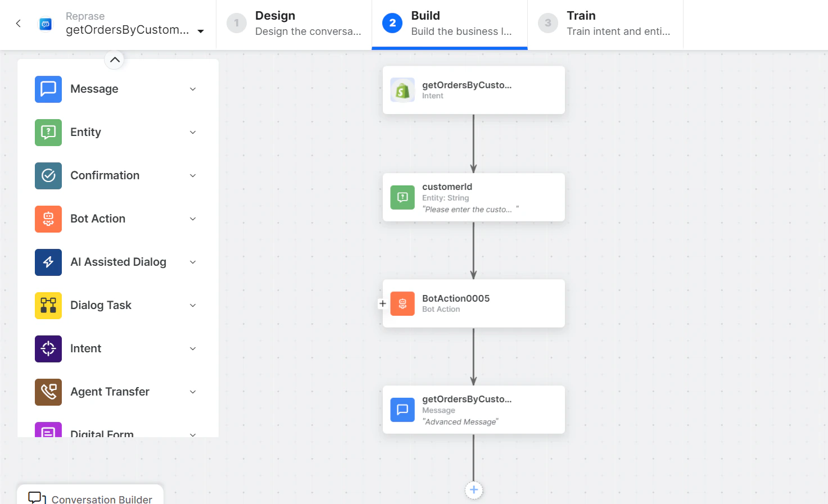
Task: Click the Confirmation node icon
Action: coord(48,176)
